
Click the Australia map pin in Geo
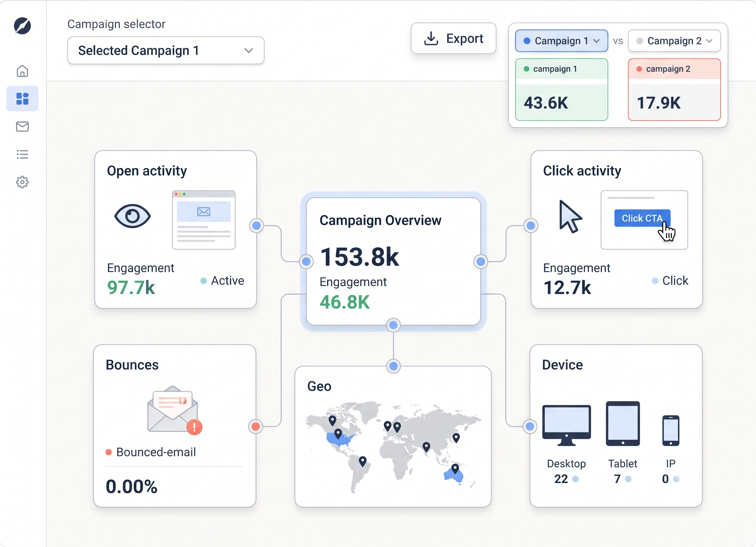pyautogui.click(x=455, y=469)
